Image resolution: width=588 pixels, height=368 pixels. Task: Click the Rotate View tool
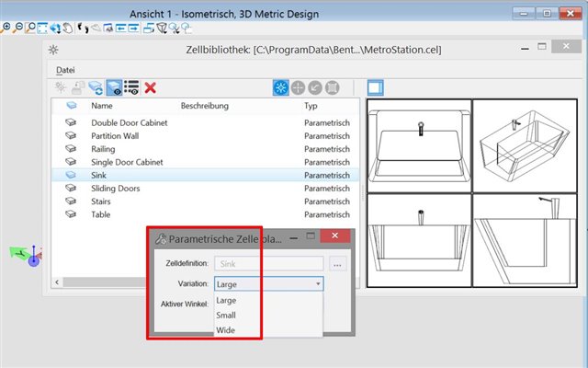point(55,29)
